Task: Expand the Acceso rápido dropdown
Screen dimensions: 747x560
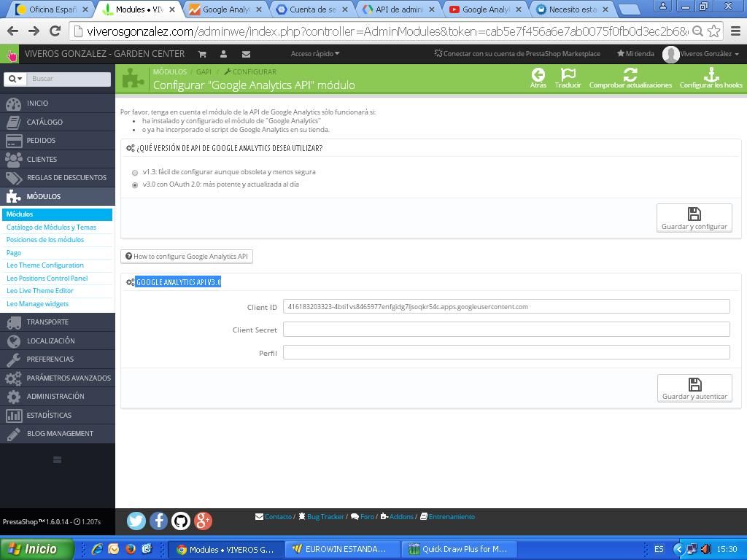Action: click(315, 54)
